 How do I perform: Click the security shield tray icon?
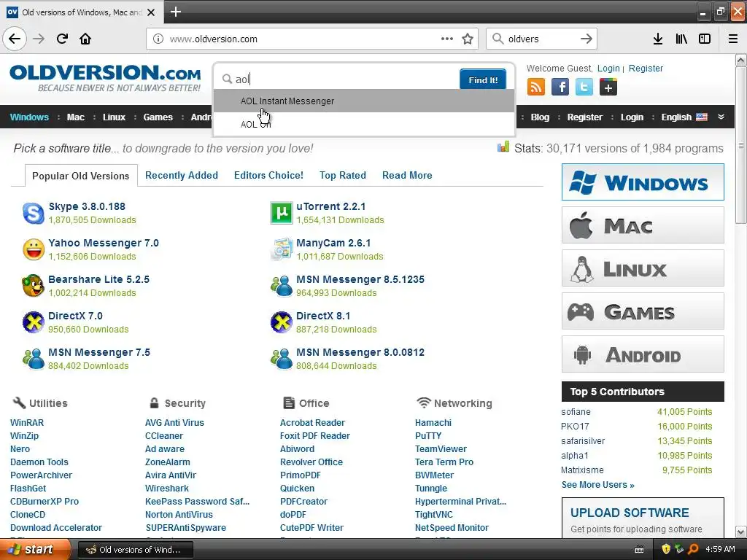tap(666, 549)
